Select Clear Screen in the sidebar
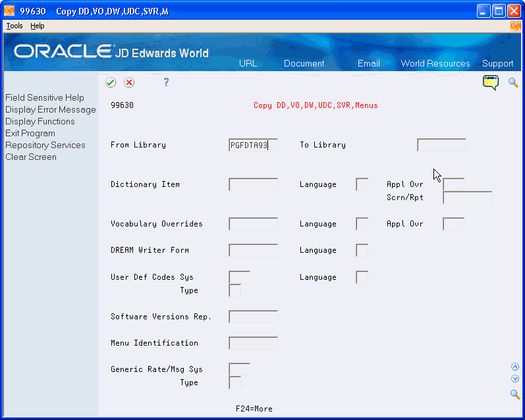Viewport: 525px width, 420px height. click(x=31, y=157)
